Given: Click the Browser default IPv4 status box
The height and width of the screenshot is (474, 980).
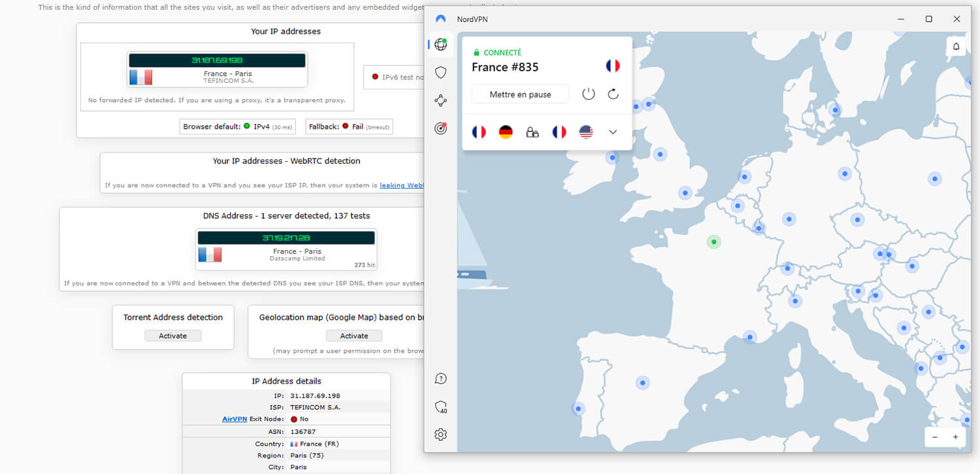Looking at the screenshot, I should (239, 127).
